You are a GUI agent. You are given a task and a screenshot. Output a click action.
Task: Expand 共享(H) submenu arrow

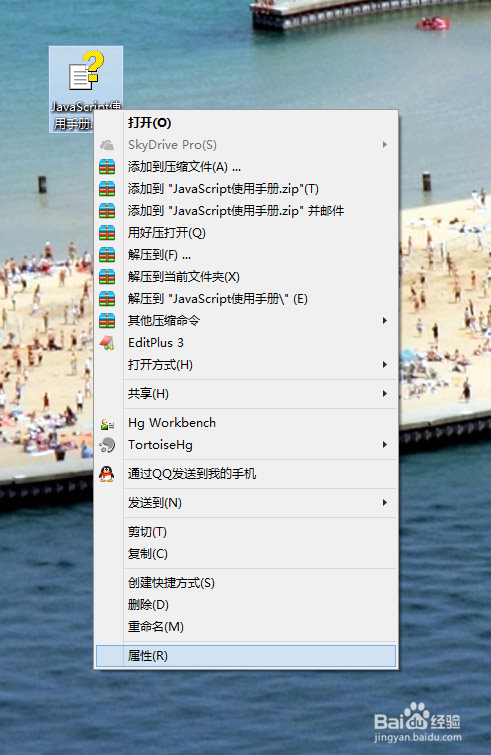click(385, 394)
